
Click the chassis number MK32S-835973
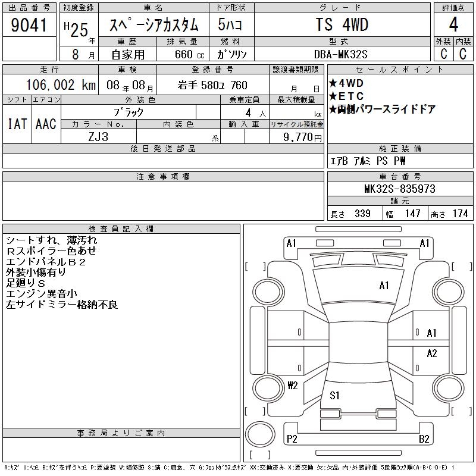point(399,189)
